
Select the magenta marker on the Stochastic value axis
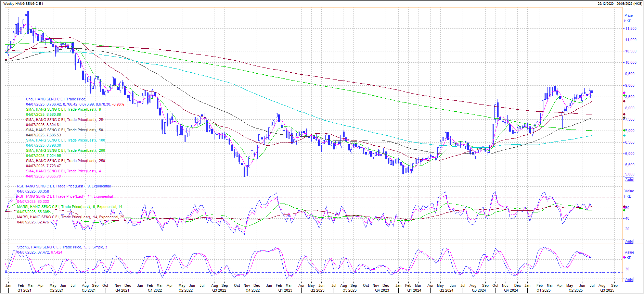(x=624, y=258)
